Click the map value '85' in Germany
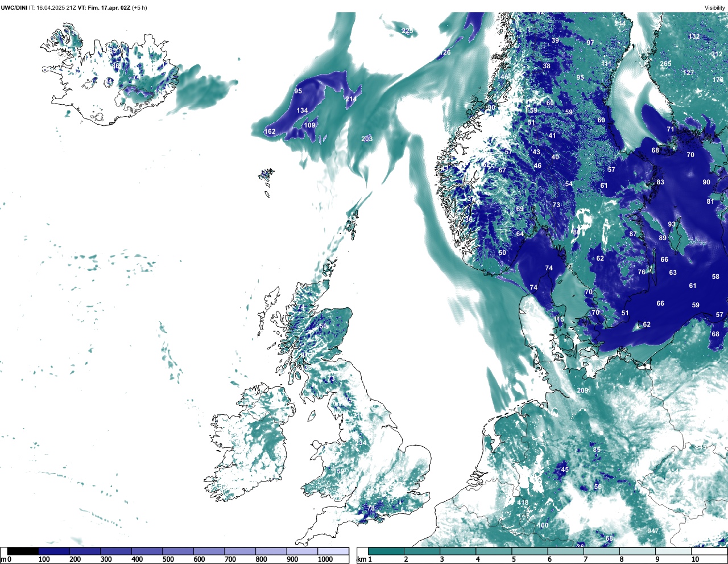This screenshot has width=728, height=564. (x=597, y=450)
